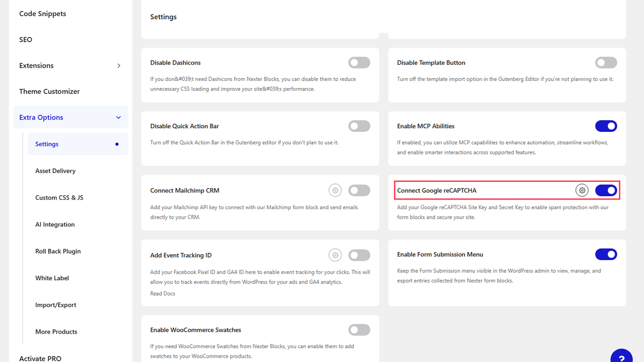
Task: Select Theme Customizer in sidebar
Action: point(49,92)
